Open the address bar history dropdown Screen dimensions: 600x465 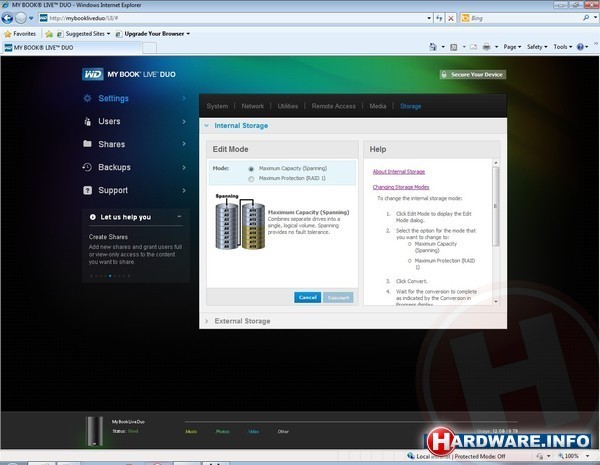(x=429, y=18)
